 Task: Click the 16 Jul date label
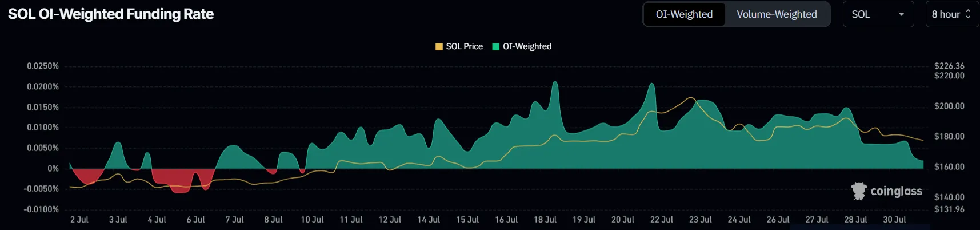[x=506, y=220]
